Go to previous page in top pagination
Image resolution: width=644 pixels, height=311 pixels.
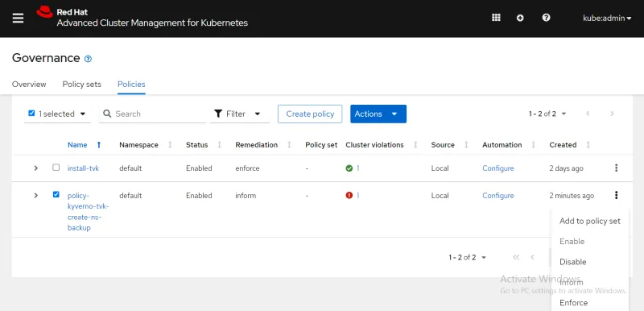coord(588,114)
